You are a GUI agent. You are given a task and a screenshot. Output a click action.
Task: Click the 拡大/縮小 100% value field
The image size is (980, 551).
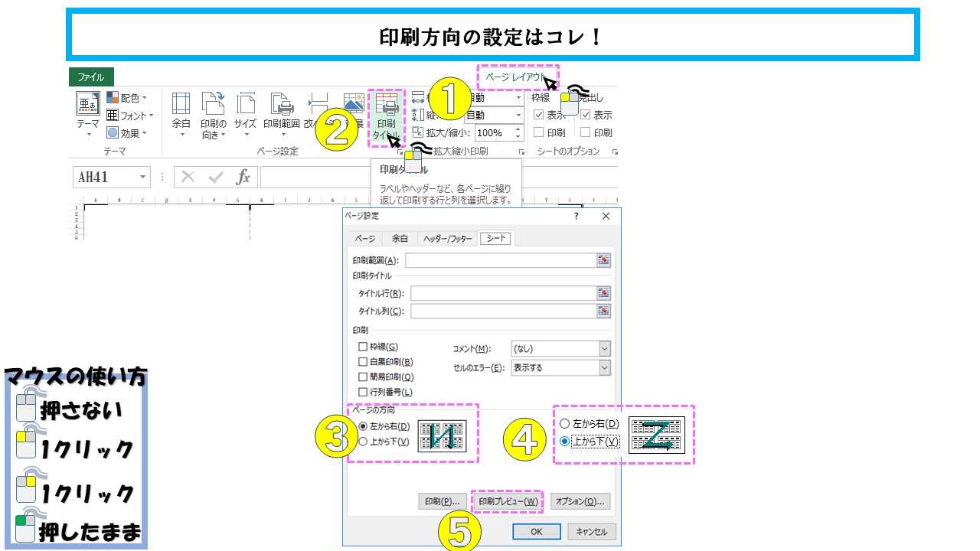tap(494, 132)
